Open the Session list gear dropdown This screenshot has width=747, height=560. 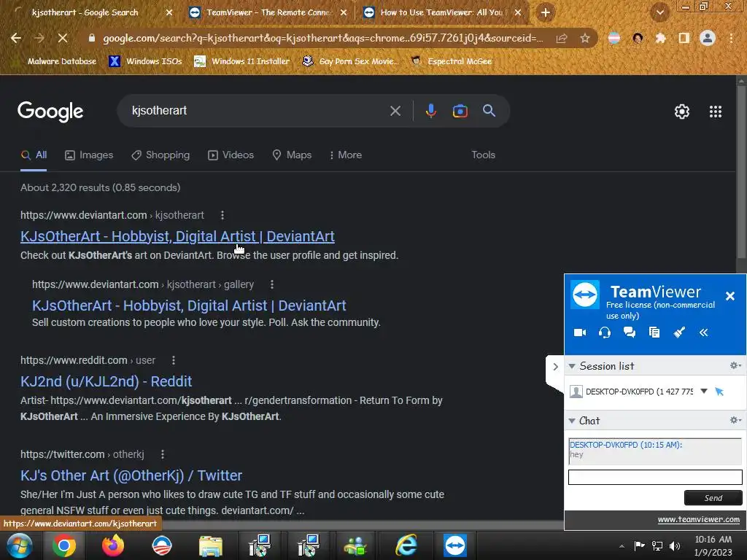point(735,365)
